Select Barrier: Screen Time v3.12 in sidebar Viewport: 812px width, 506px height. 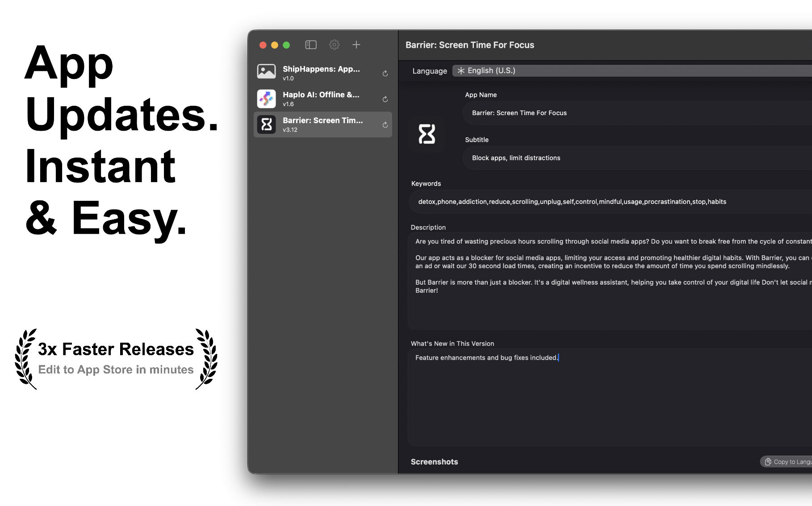322,125
